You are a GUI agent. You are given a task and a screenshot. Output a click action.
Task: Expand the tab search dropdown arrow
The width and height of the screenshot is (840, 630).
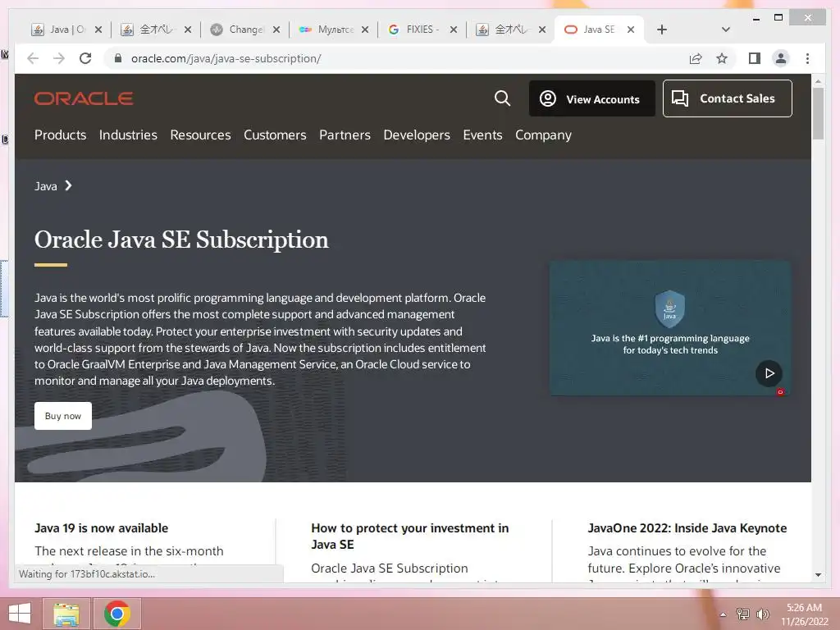pyautogui.click(x=725, y=30)
